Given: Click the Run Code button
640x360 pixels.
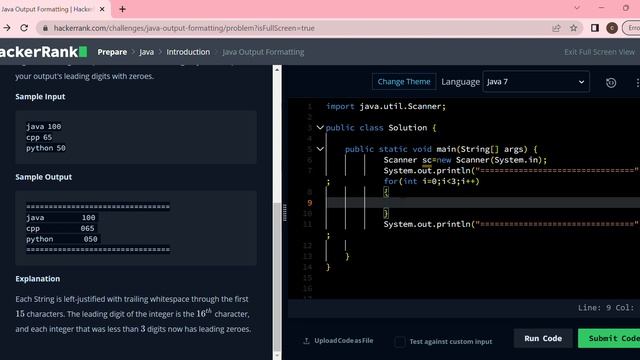Looking at the screenshot, I should pyautogui.click(x=543, y=338).
